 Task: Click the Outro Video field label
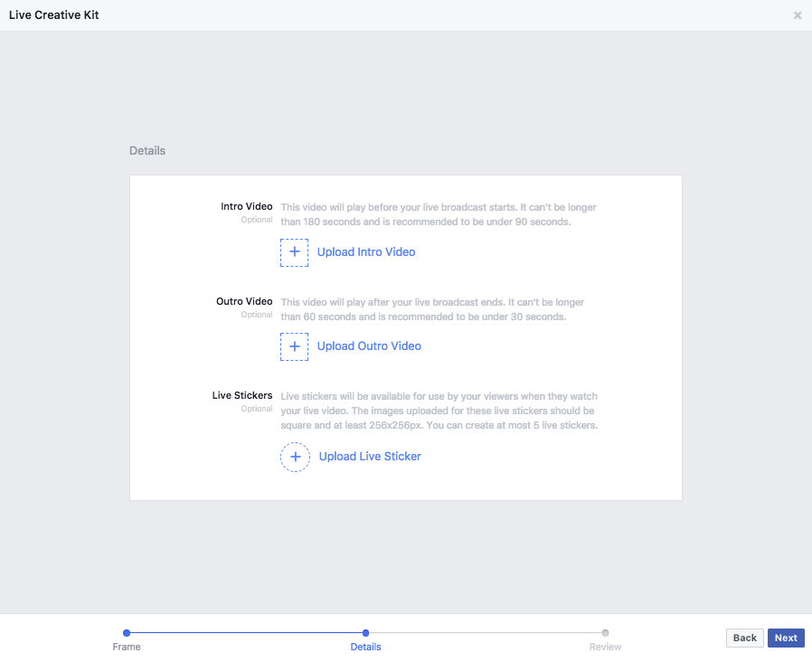[244, 301]
